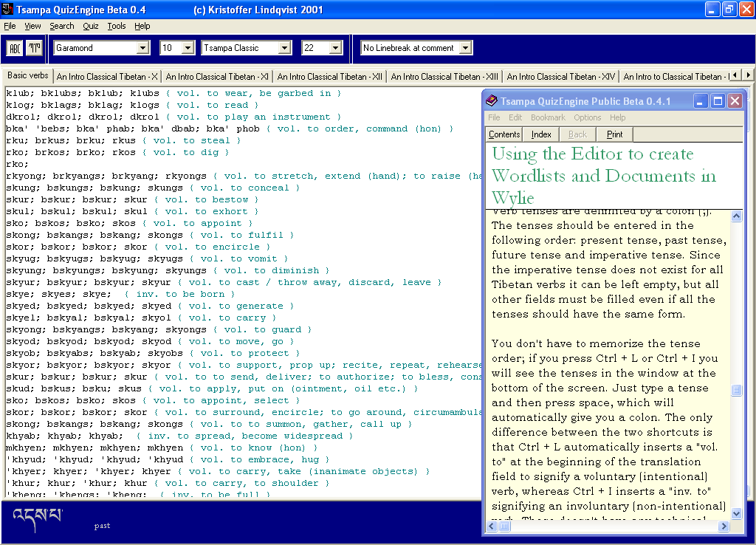Open the No Linebreak at comment dropdown
Image resolution: width=756 pixels, height=545 pixels.
pos(465,48)
